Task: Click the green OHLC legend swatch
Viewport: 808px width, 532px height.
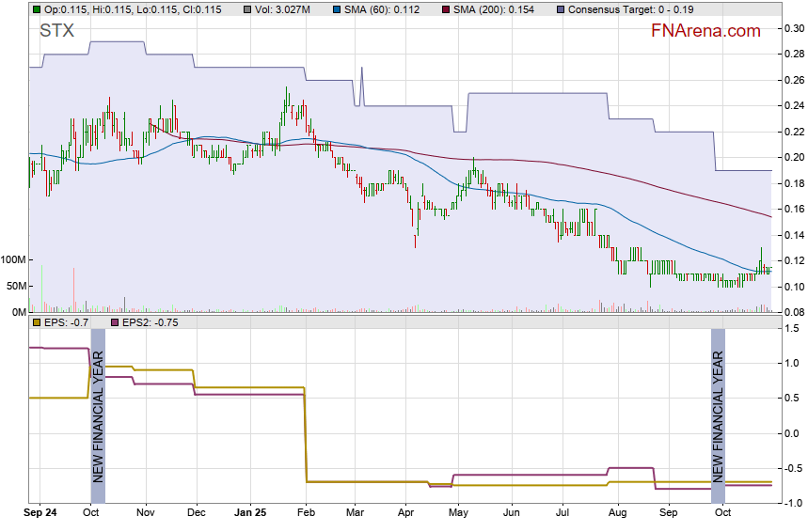Action: (37, 8)
